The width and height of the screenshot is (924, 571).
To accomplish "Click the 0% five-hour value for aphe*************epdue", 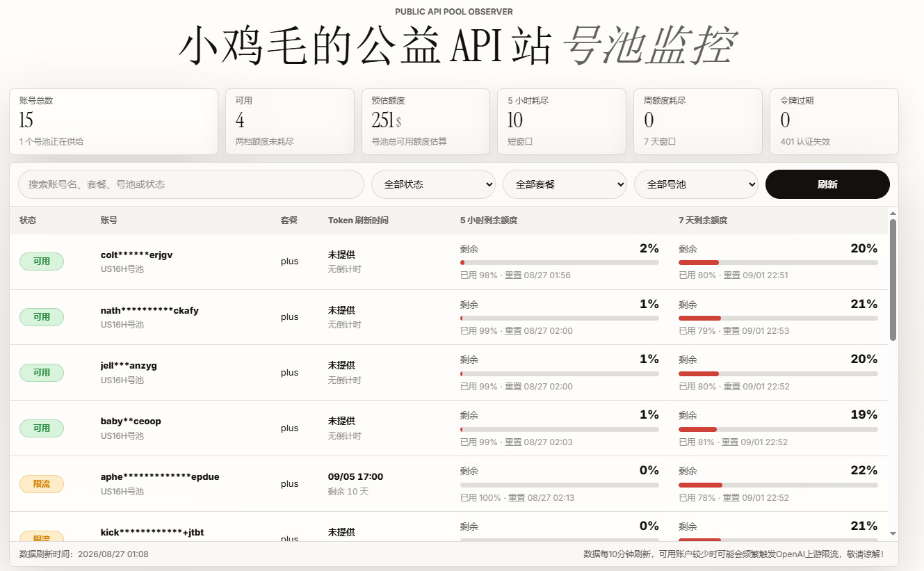I will click(649, 470).
